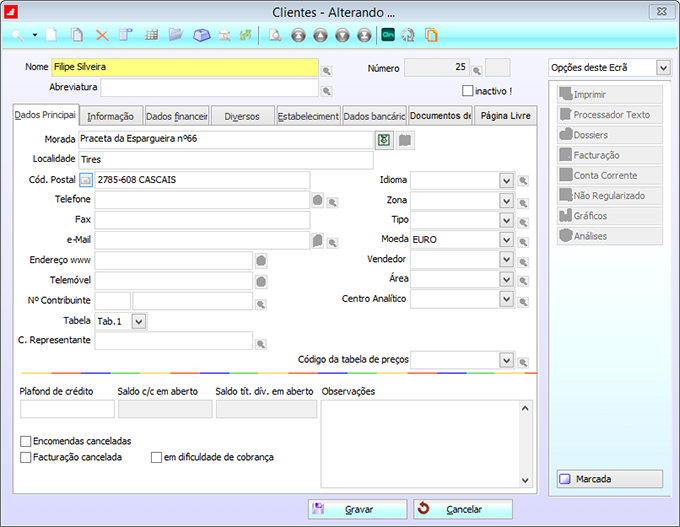Image resolution: width=680 pixels, height=527 pixels.
Task: Switch to the Estabelecimentos tab
Action: [x=308, y=116]
